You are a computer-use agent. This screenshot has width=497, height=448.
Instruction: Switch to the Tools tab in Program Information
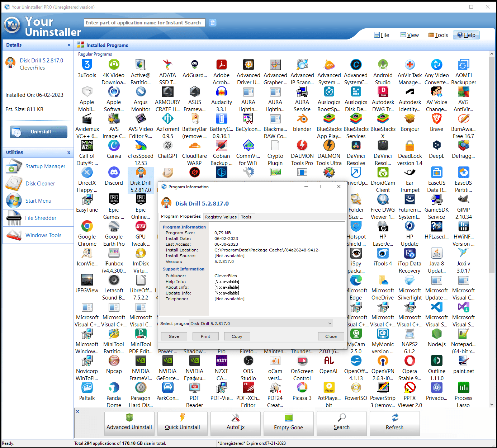click(246, 217)
